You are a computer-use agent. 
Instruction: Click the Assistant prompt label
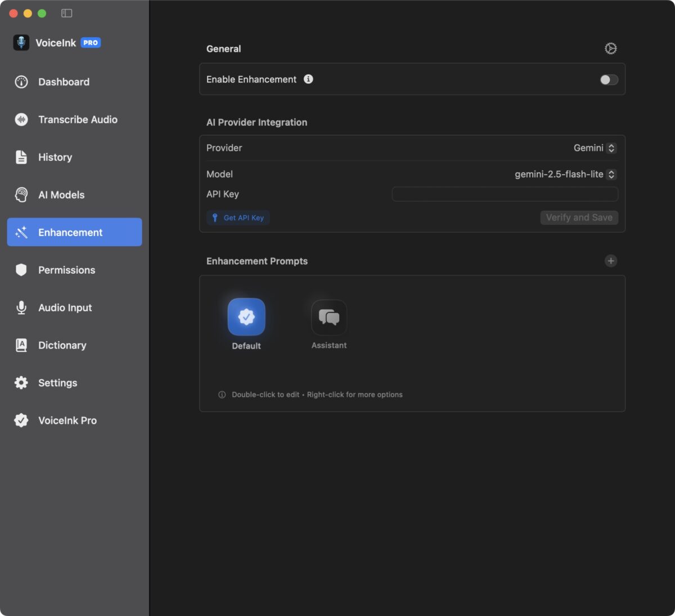coord(329,346)
